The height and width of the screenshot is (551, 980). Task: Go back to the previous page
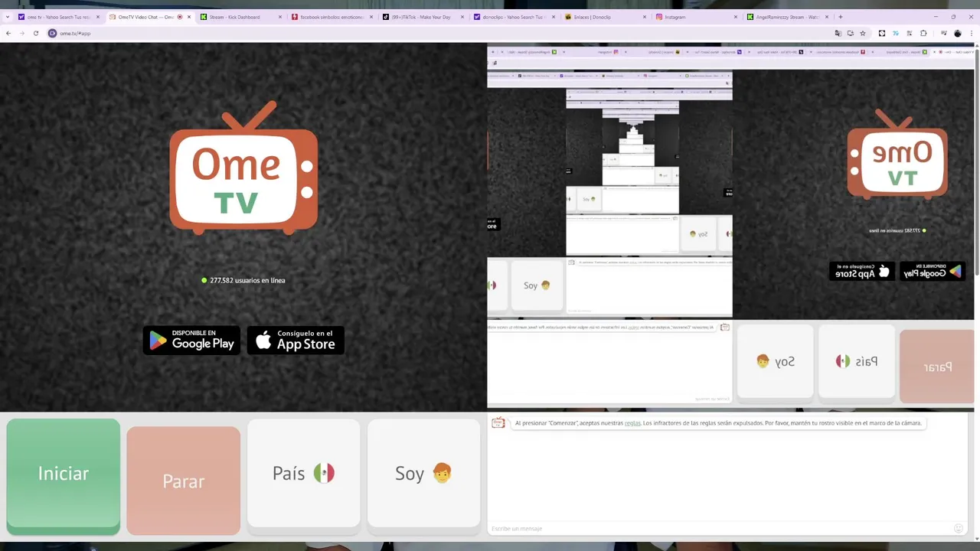click(x=8, y=33)
